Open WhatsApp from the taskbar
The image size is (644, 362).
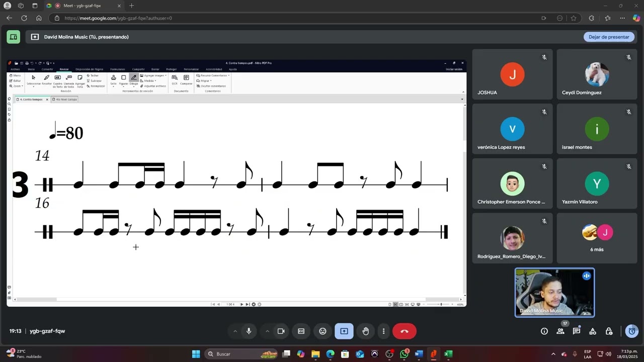coord(405,354)
